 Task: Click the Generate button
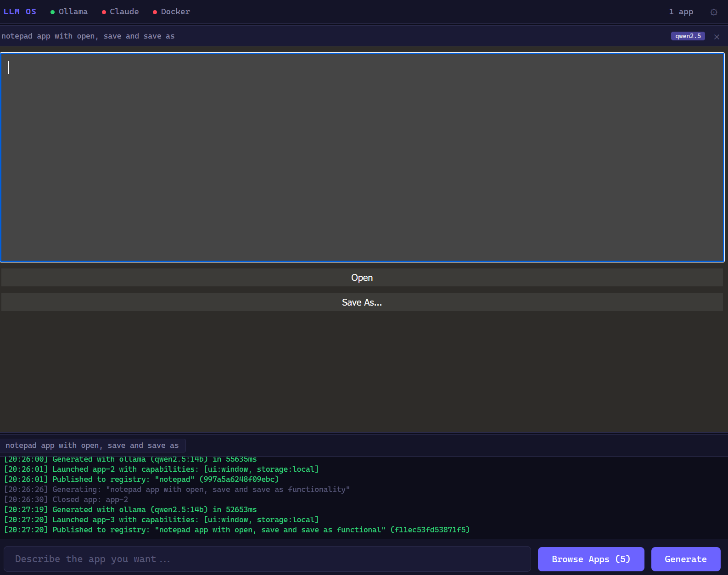pos(686,559)
